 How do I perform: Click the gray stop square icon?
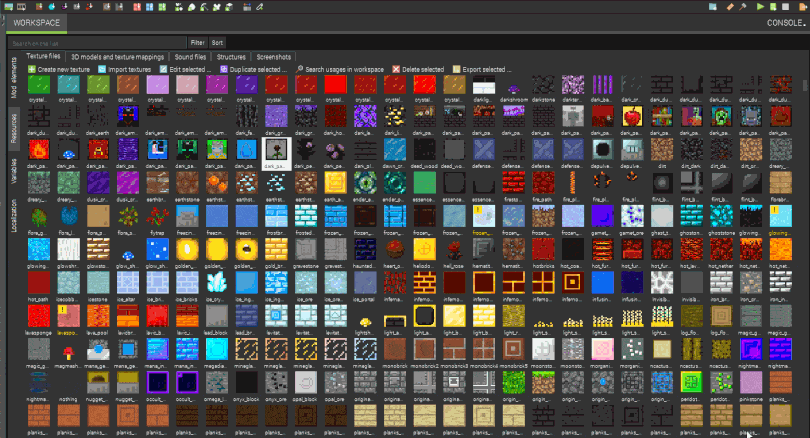786,7
